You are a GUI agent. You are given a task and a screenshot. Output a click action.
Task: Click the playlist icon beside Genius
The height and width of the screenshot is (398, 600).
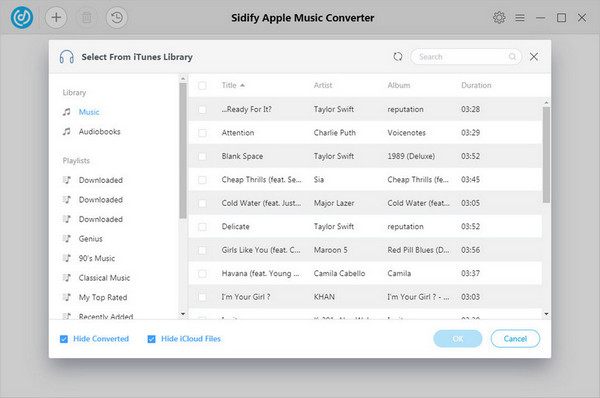click(x=67, y=239)
